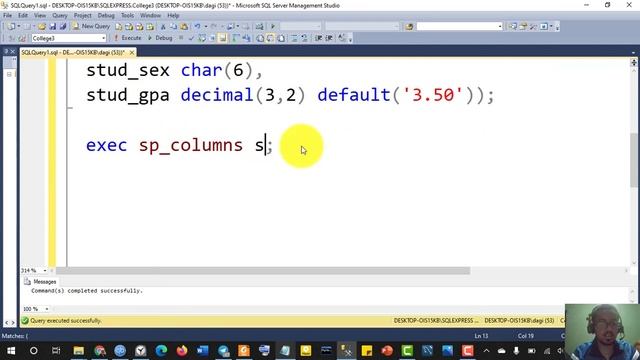Click the Cut scissors icon
The image size is (640, 360).
pyautogui.click(x=163, y=27)
